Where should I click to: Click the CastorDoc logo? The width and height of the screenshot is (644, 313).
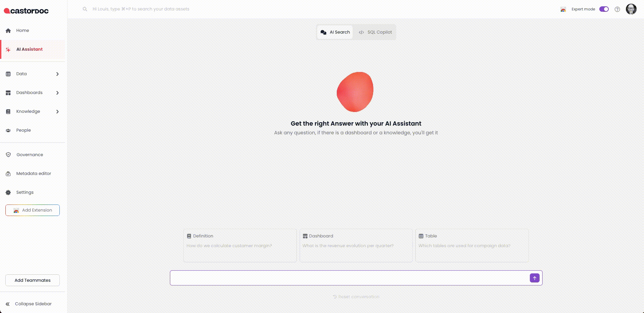(x=26, y=11)
